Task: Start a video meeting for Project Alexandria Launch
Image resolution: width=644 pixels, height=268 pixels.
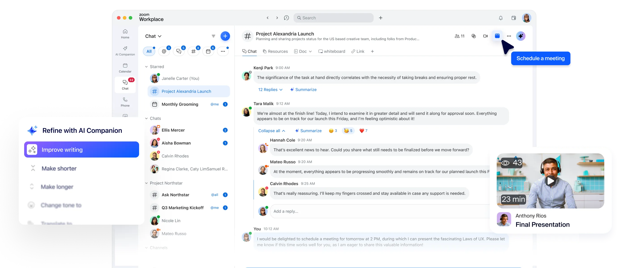Action: click(x=485, y=36)
